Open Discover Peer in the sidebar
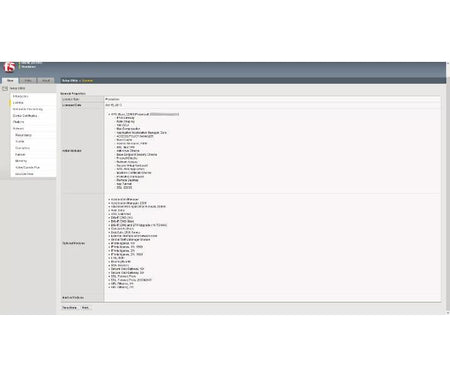The width and height of the screenshot is (450, 375). point(24,174)
